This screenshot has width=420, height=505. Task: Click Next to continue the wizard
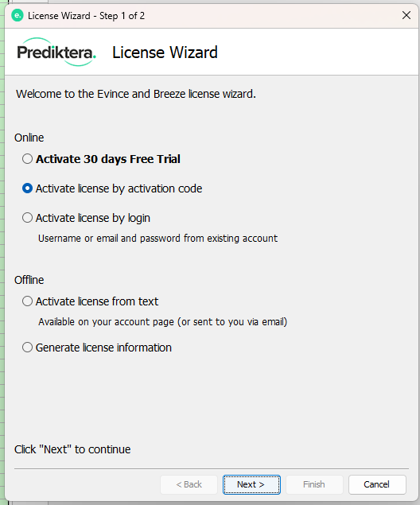251,484
